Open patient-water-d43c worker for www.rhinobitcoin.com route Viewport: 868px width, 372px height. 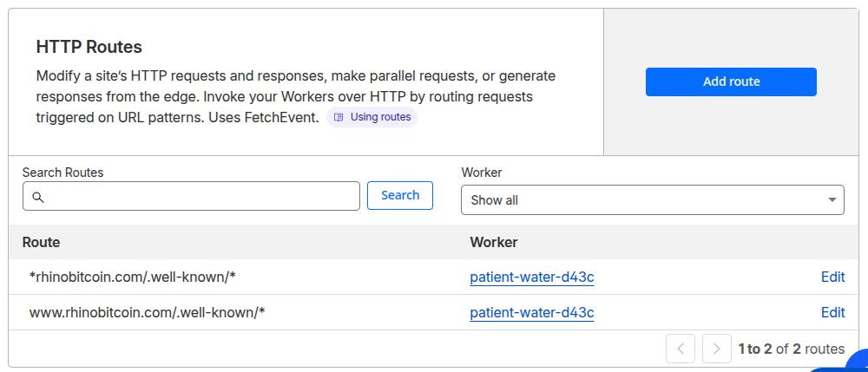click(531, 312)
